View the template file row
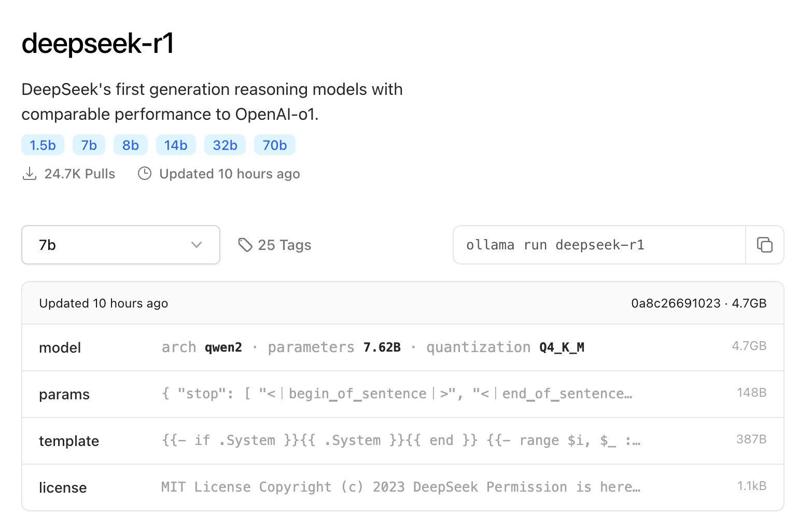 402,441
